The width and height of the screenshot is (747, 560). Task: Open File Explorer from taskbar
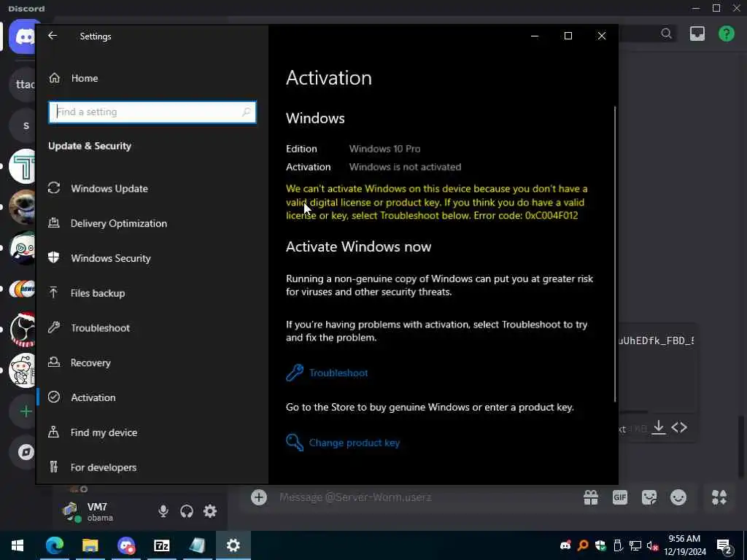[x=90, y=545]
